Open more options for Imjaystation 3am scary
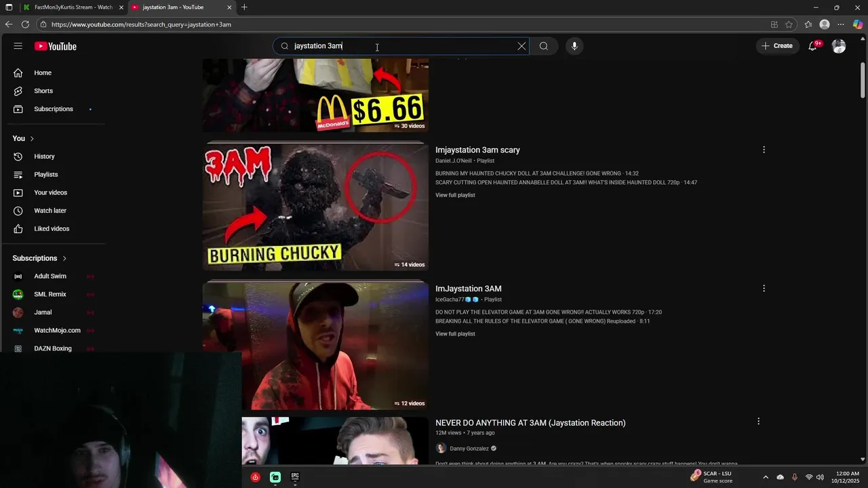This screenshot has height=488, width=868. click(764, 150)
